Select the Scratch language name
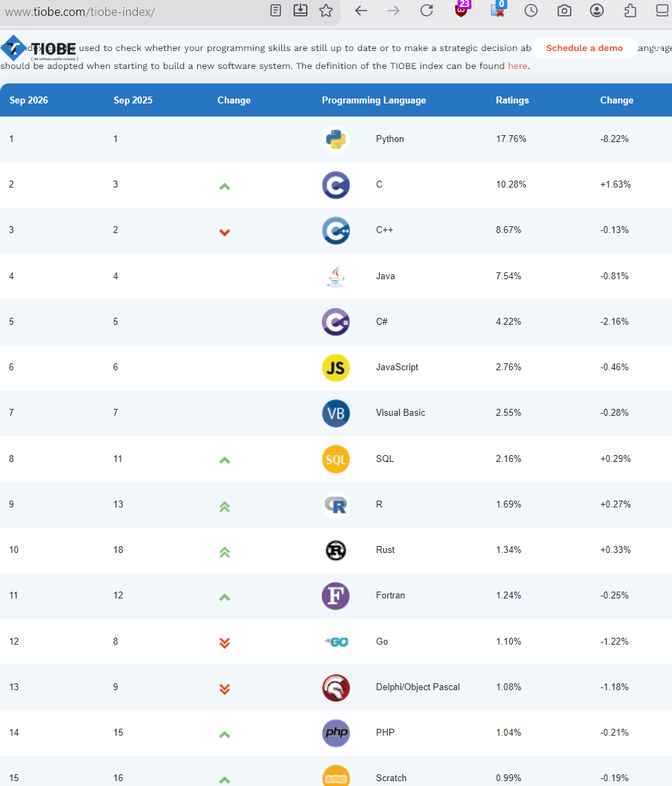Viewport: 672px width, 786px height. pyautogui.click(x=391, y=778)
